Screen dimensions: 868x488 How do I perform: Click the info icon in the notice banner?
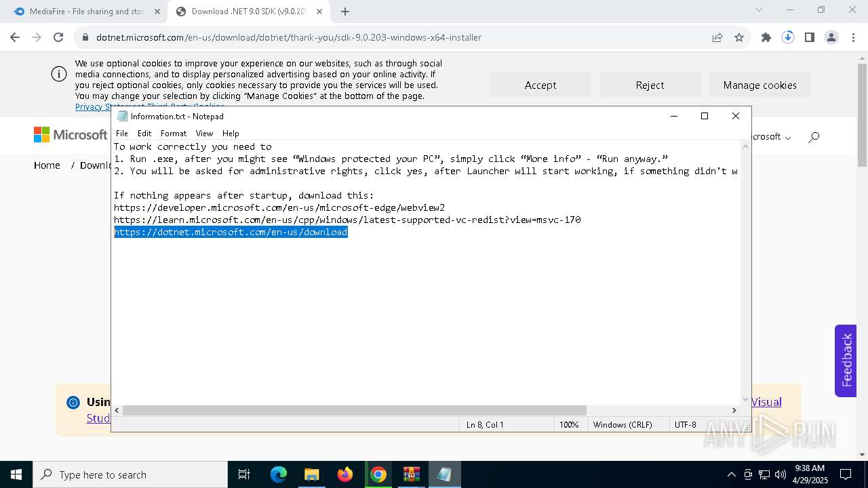[x=73, y=403]
